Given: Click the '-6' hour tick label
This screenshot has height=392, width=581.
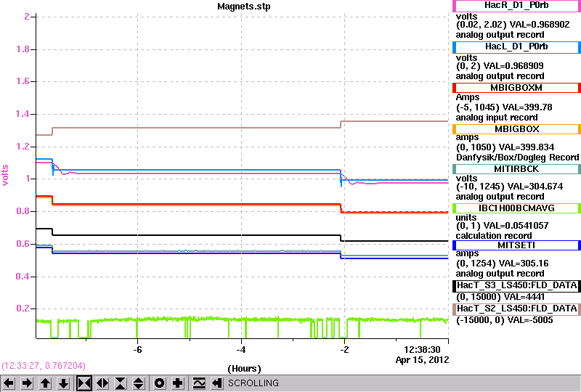Looking at the screenshot, I should point(137,350).
